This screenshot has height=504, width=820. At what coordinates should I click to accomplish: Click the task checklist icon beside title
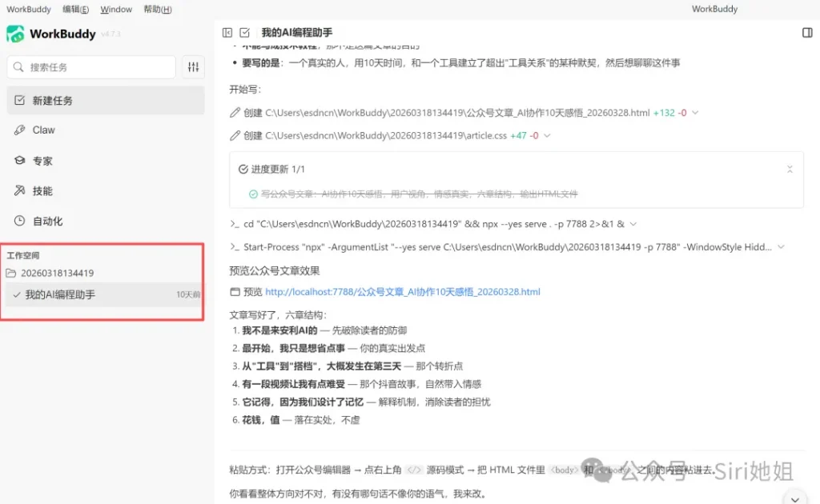tap(245, 33)
